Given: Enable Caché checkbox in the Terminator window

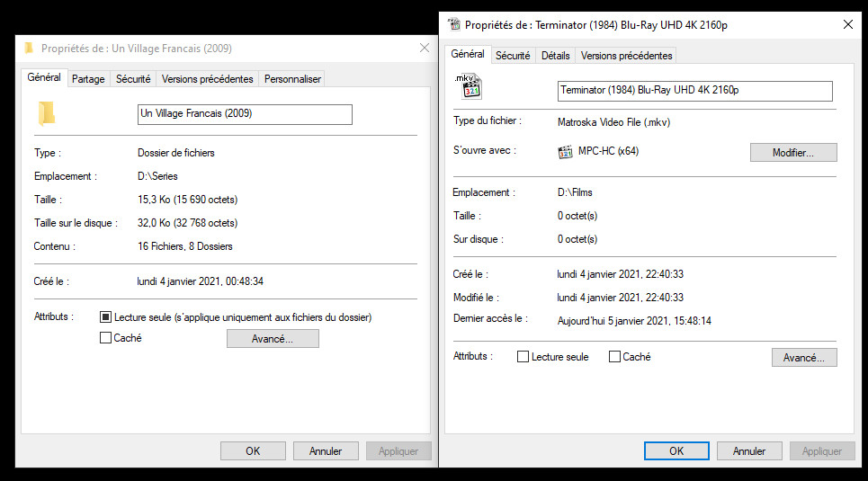Looking at the screenshot, I should (614, 357).
